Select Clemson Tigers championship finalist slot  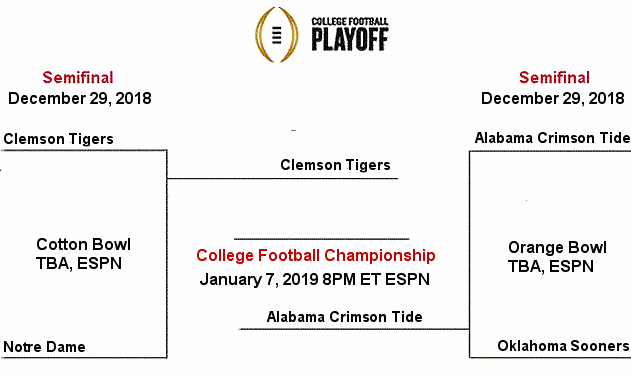[335, 165]
